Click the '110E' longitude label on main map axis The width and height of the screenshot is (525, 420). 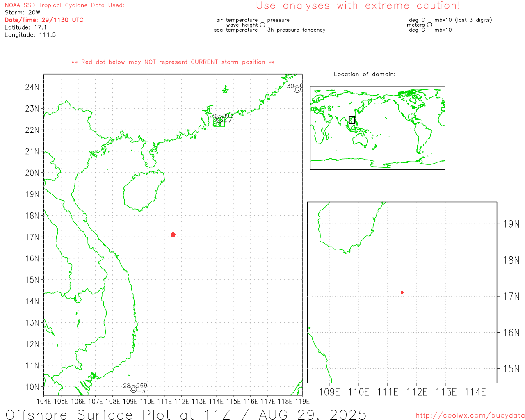(x=147, y=401)
